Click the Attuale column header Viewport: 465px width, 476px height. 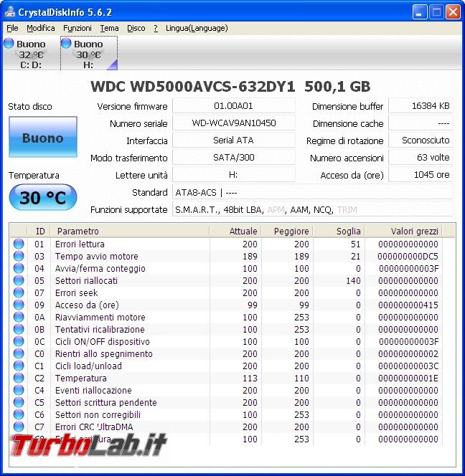(235, 231)
